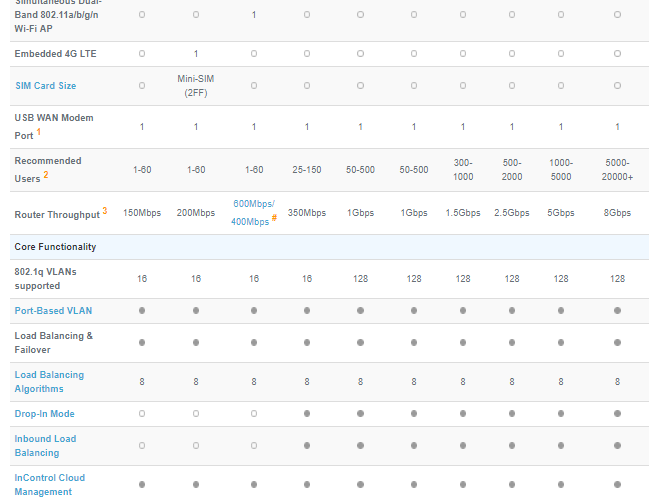Open the Inbound Load Balancing link
Screen dimensions: 649x500
pos(45,445)
